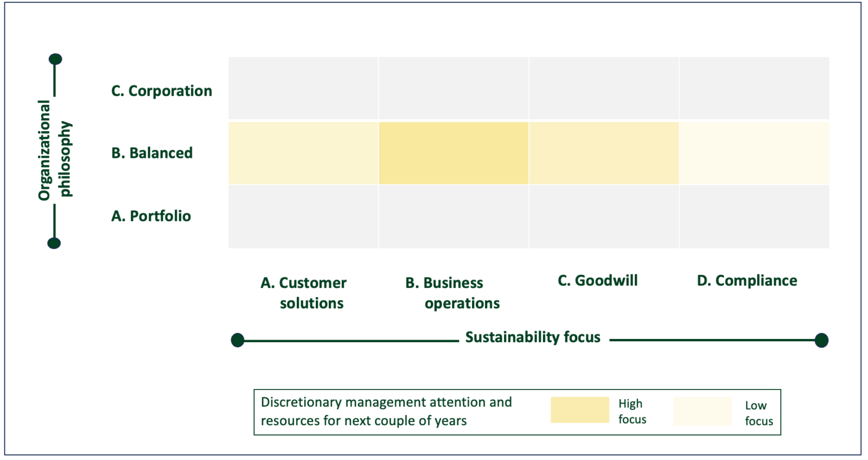Select the Portfolio row Business operations cell
868x460 pixels.
(x=454, y=217)
